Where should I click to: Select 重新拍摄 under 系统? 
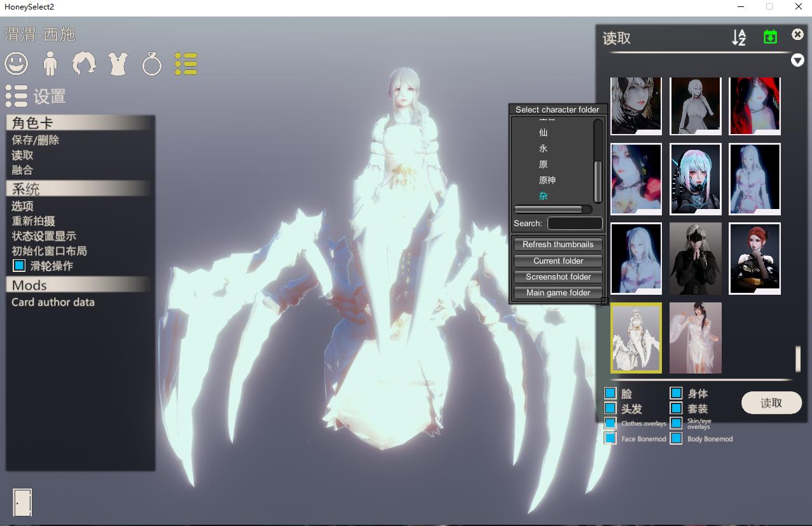point(33,221)
